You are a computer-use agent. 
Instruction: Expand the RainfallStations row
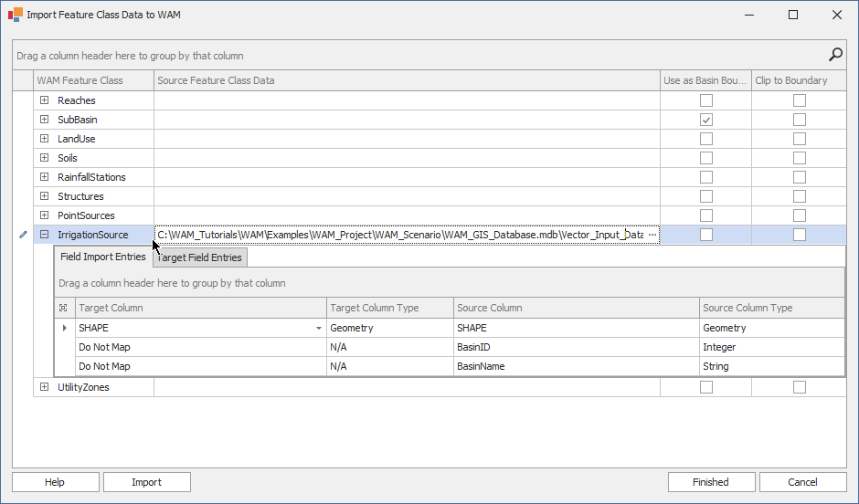[45, 177]
